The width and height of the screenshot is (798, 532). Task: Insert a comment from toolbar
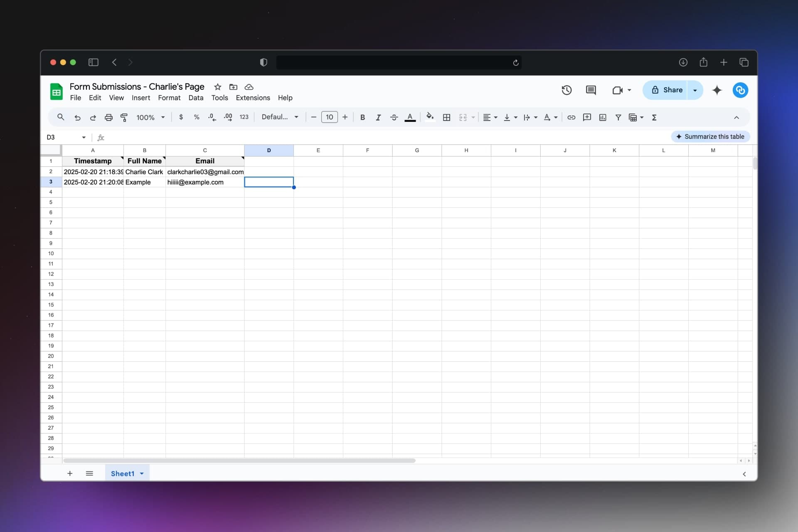tap(587, 118)
